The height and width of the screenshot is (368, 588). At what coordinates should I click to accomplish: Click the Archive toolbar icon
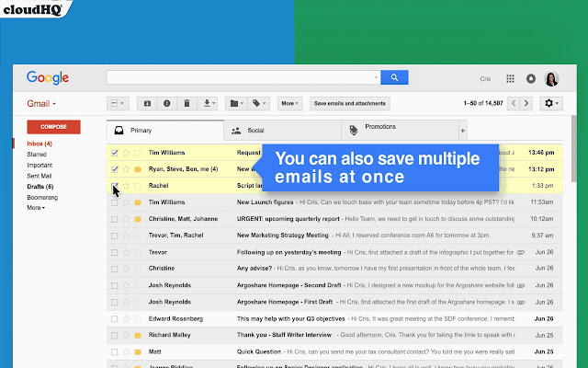click(x=147, y=103)
